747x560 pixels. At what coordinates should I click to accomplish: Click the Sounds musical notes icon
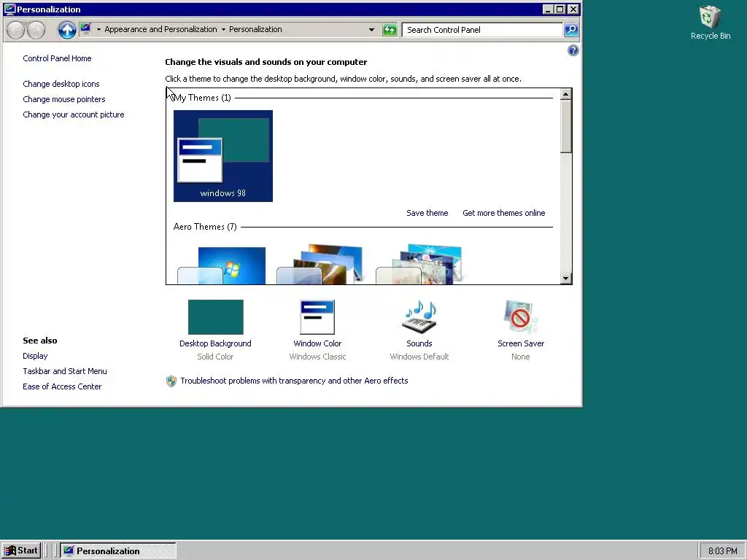pyautogui.click(x=419, y=316)
